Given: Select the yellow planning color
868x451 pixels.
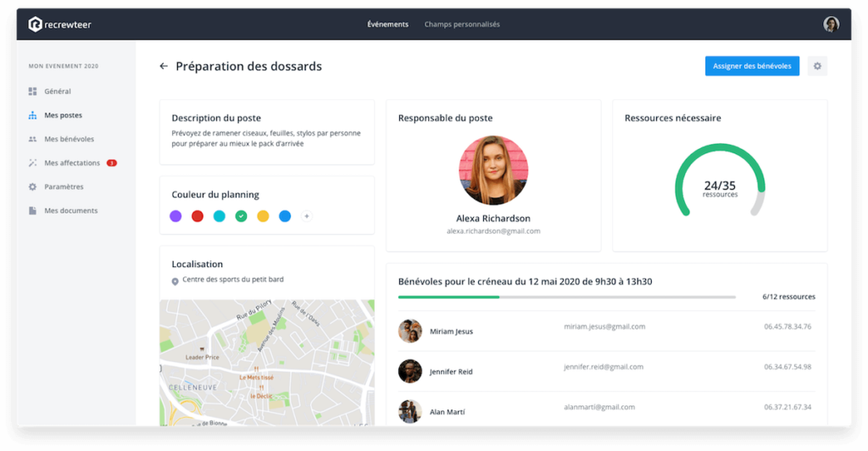Looking at the screenshot, I should (263, 216).
